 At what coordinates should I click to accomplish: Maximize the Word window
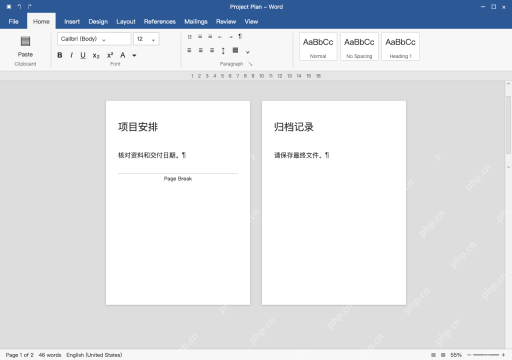(x=494, y=7)
